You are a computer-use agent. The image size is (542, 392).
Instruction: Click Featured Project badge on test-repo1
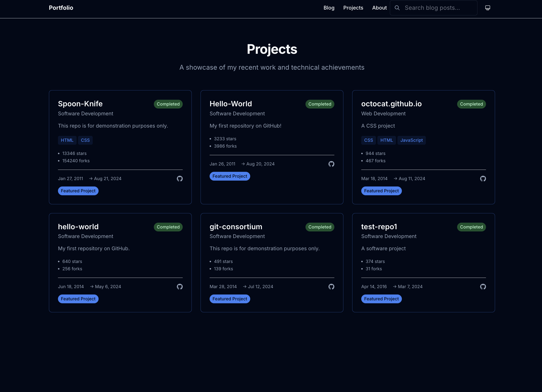point(381,299)
